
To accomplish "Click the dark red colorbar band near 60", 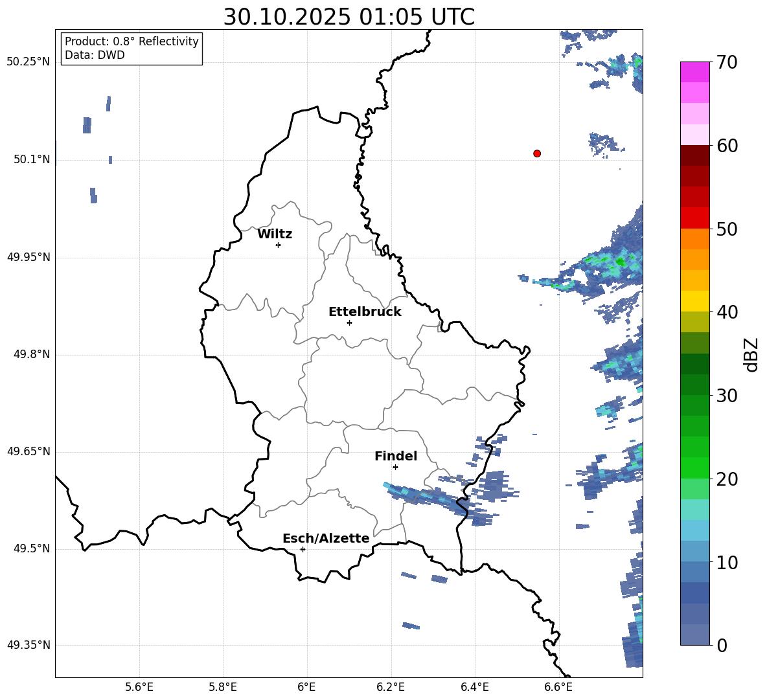I will [694, 155].
